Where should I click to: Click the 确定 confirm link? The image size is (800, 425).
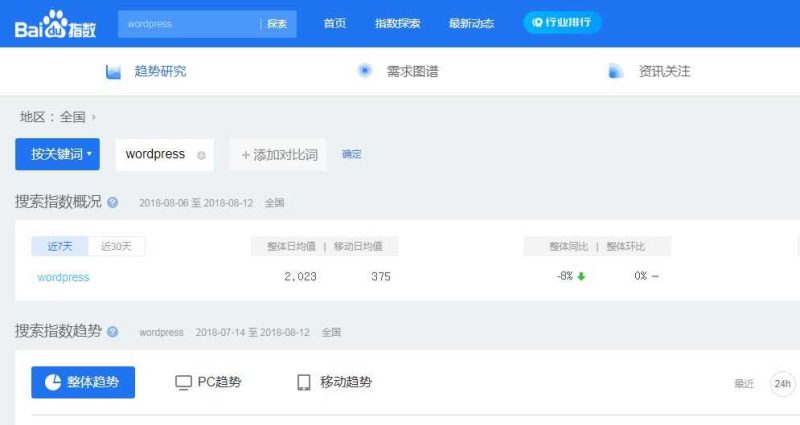(352, 155)
